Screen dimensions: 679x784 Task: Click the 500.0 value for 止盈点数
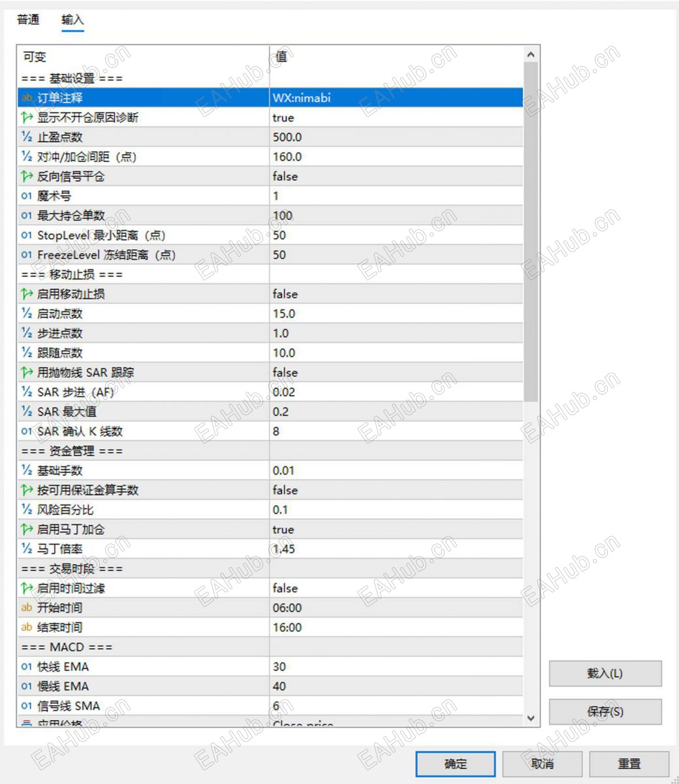[396, 137]
